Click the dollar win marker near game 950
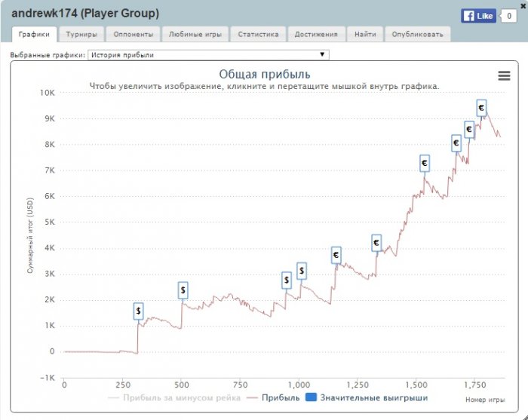This screenshot has width=528, height=420. 287,281
